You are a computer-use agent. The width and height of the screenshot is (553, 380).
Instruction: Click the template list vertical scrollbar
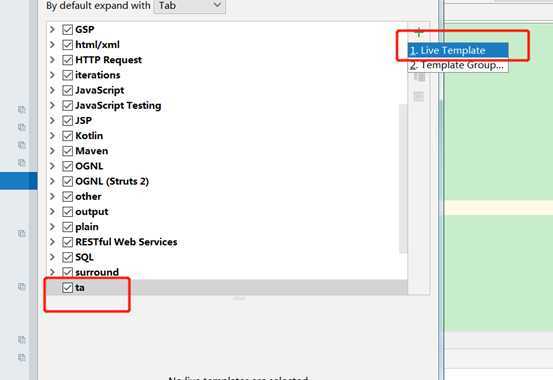click(x=403, y=178)
